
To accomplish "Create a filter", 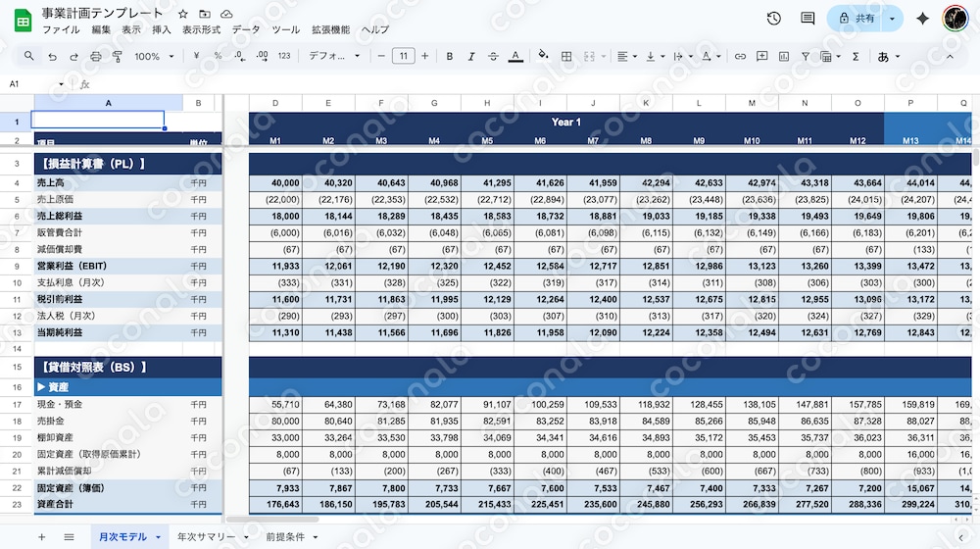I will pos(806,56).
